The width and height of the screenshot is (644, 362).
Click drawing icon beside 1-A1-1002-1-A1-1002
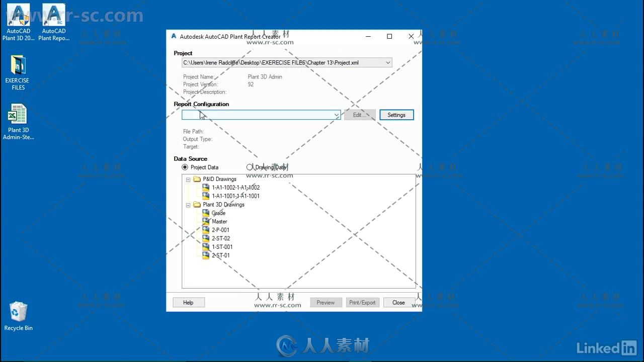[206, 188]
